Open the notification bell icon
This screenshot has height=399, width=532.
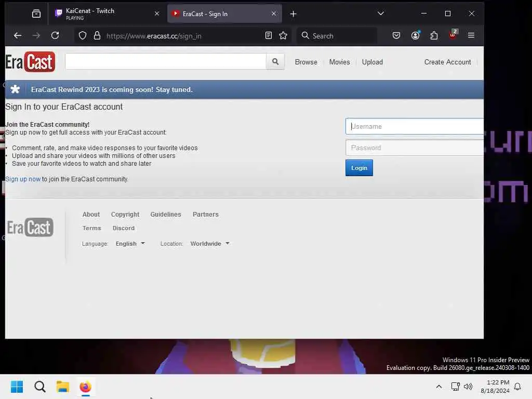tap(517, 387)
